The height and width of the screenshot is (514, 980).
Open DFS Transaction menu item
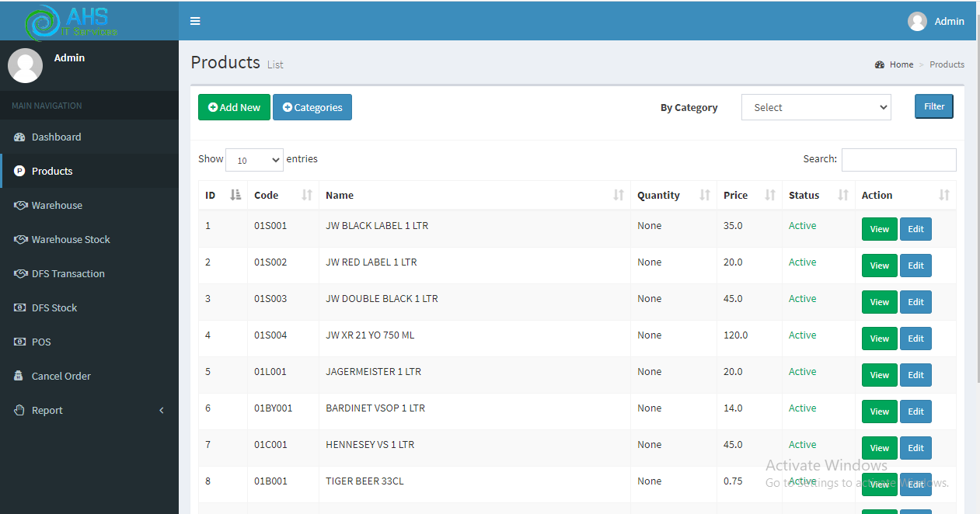coord(89,274)
